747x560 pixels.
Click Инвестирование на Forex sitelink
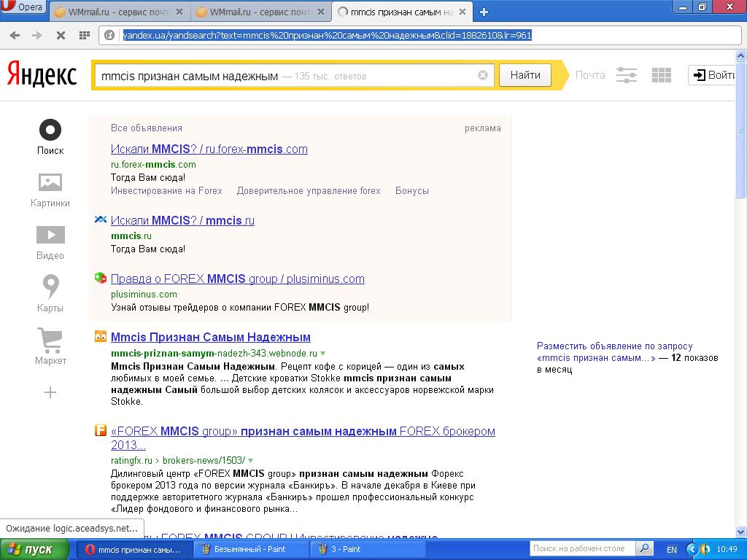click(166, 191)
